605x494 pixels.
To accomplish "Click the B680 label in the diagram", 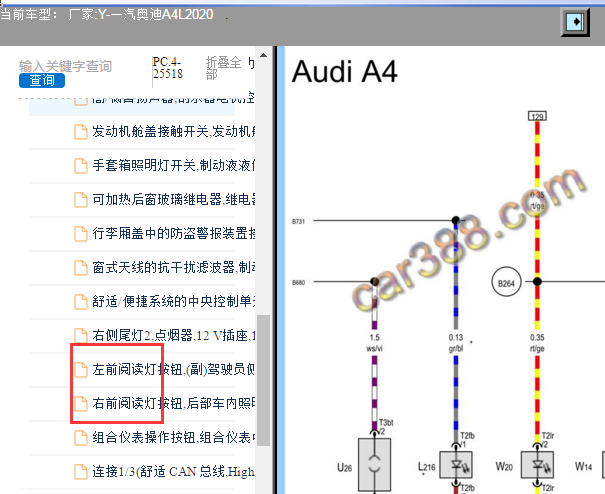I will click(x=299, y=282).
